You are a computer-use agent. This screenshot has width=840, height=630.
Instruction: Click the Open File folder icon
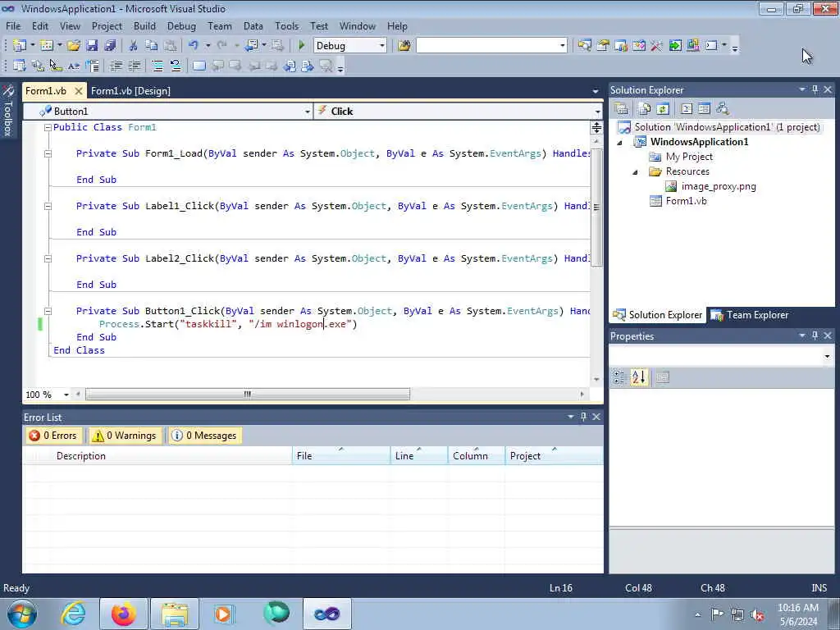click(73, 46)
